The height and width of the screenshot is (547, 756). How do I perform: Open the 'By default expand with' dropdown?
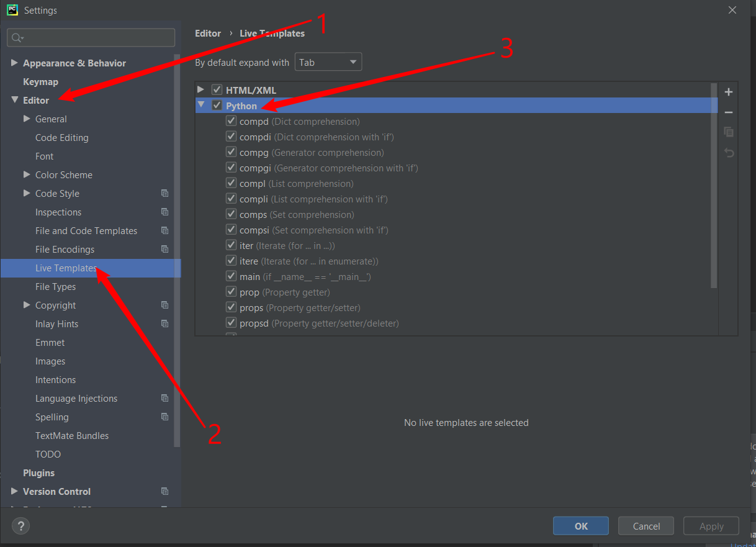pos(328,62)
